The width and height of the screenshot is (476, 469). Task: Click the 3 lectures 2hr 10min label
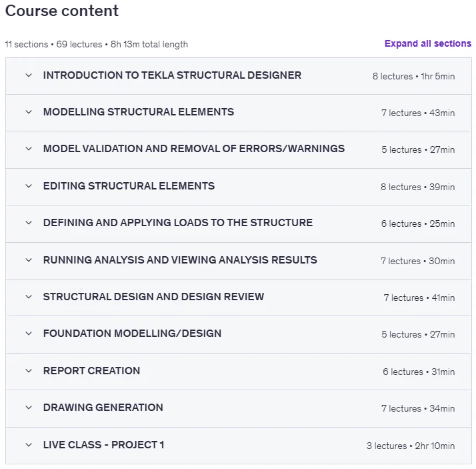(411, 446)
